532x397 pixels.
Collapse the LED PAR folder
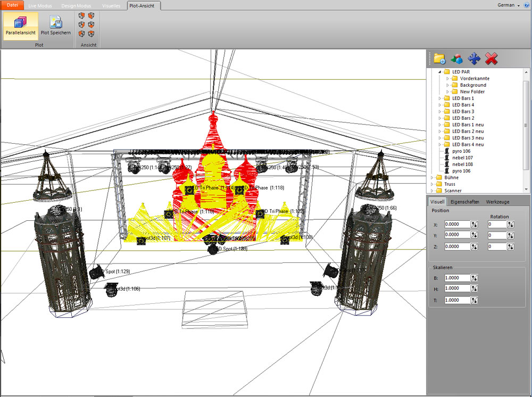(x=440, y=72)
